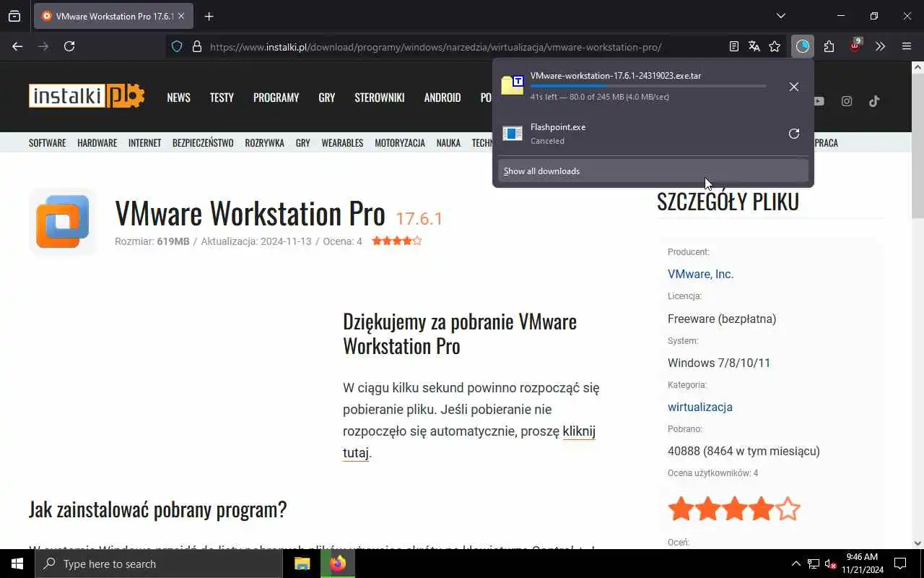Open uBlock Origin extension icon
The image size is (924, 578).
pos(855,46)
